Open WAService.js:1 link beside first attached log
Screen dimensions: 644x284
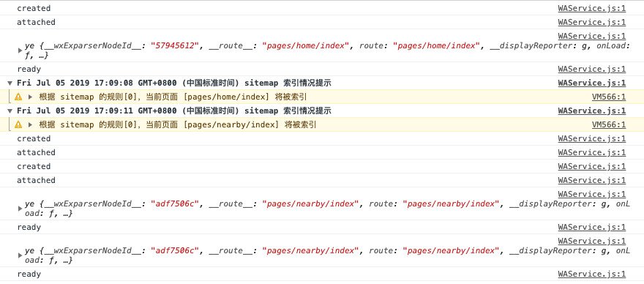coord(592,22)
